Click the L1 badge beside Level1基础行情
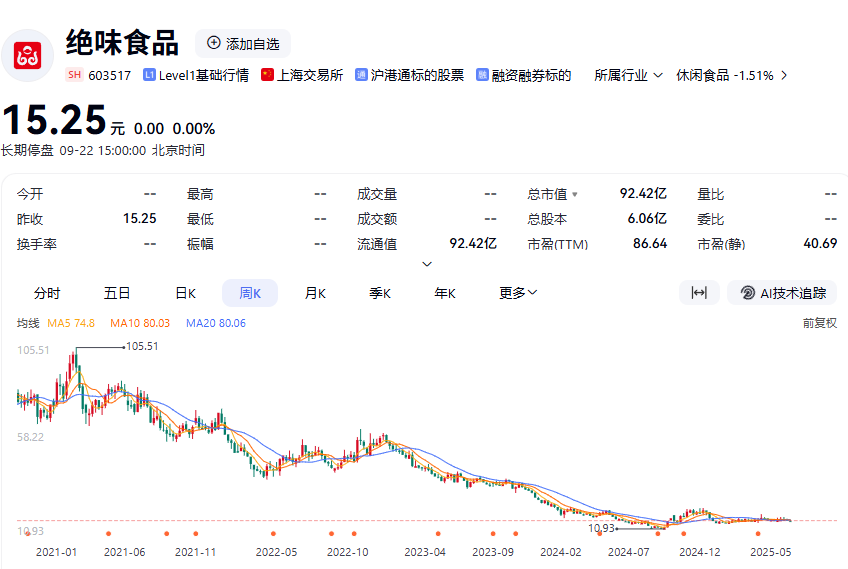848x569 pixels. coord(149,75)
